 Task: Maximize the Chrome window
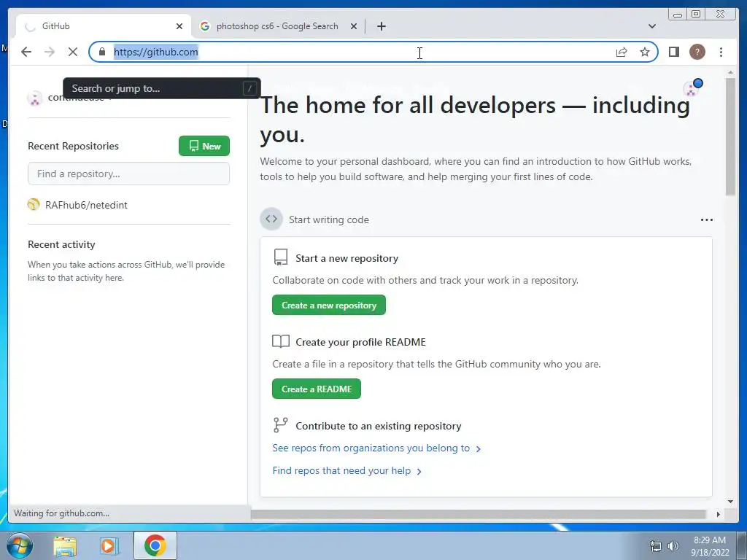pos(696,15)
